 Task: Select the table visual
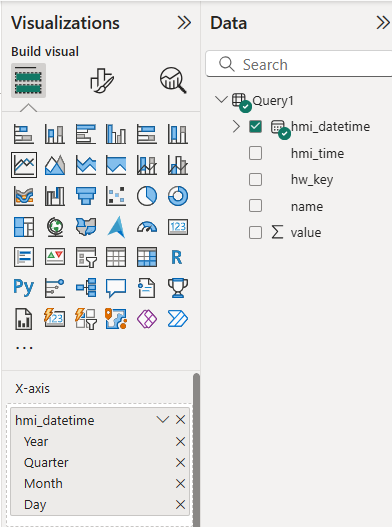tap(116, 257)
